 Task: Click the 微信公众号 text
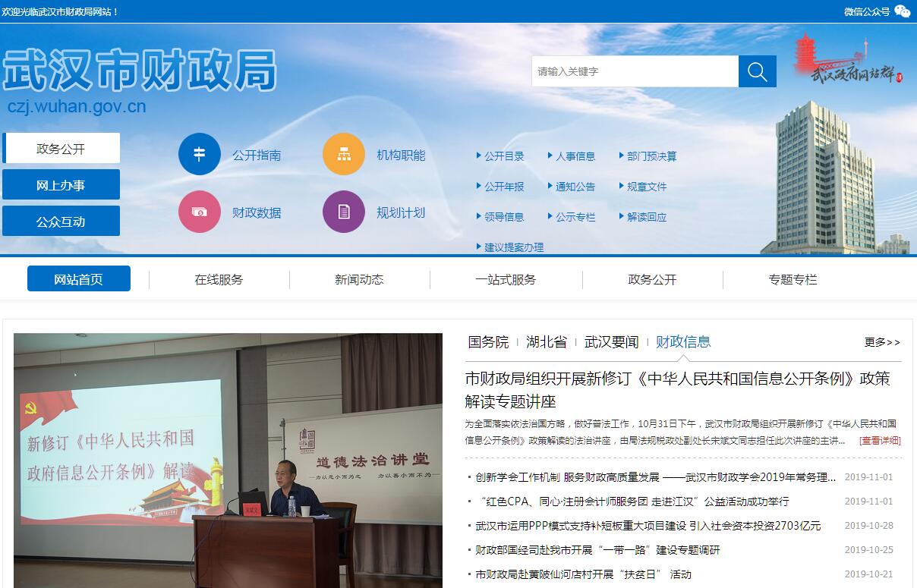(x=866, y=11)
